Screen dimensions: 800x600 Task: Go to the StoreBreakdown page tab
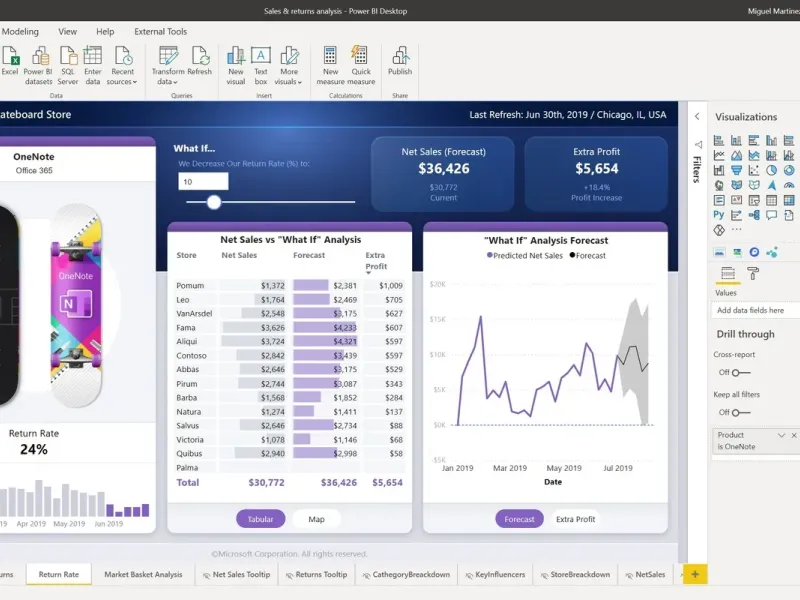coord(575,574)
